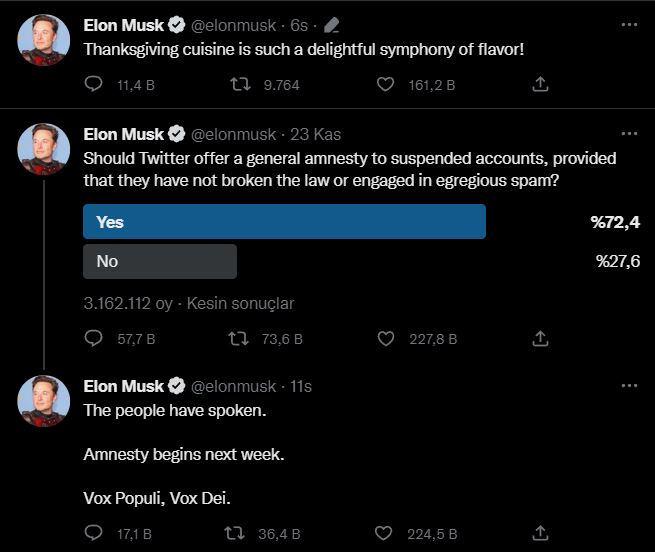Open more options menu on the poll tweet
Screen dimensions: 655x552
[629, 133]
